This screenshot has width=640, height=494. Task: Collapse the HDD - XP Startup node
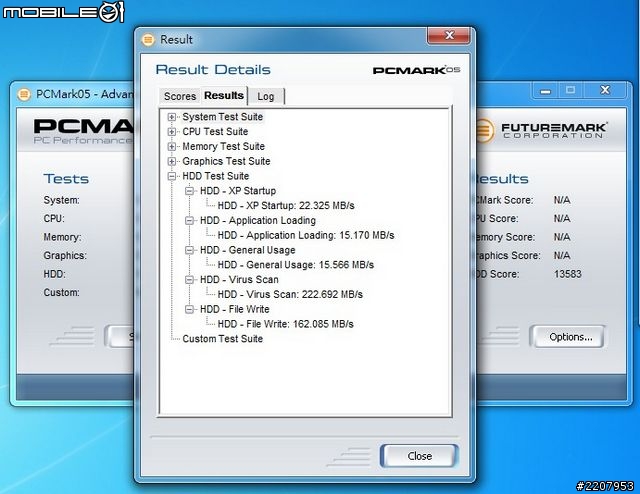point(189,191)
